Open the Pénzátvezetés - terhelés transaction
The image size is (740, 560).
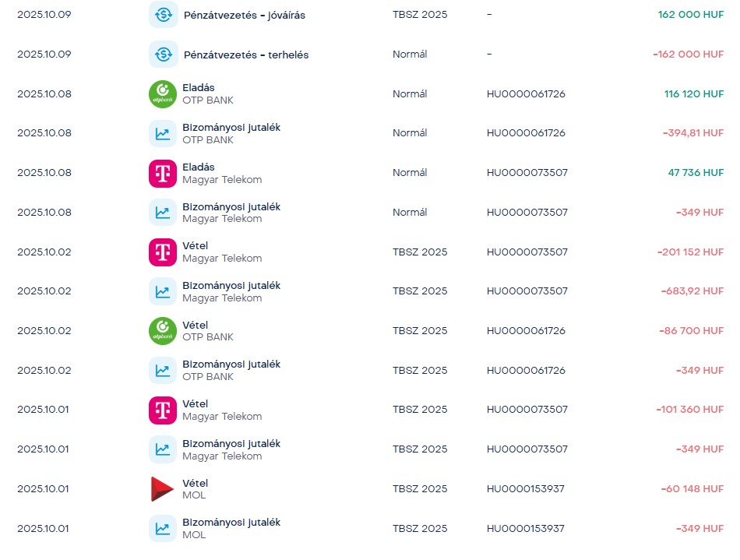click(x=245, y=55)
